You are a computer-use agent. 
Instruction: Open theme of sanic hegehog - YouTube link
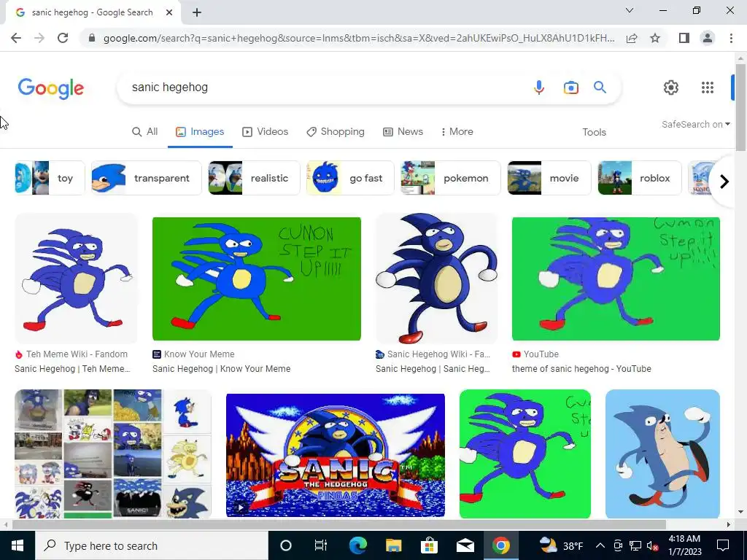[581, 368]
